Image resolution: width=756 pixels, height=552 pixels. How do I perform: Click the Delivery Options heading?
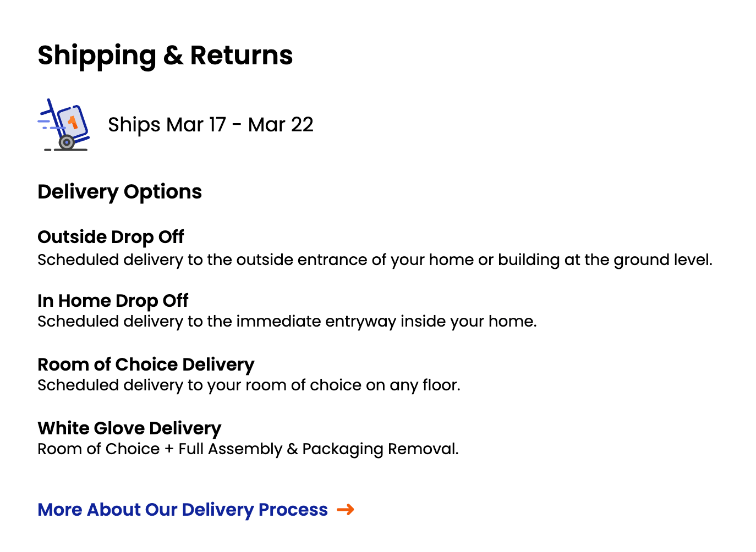pos(119,192)
